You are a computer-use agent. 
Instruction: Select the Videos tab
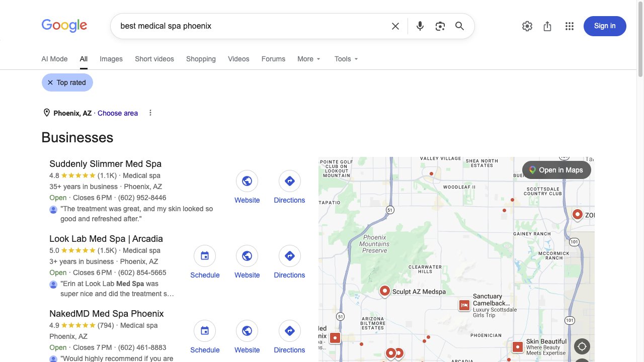[x=238, y=59]
